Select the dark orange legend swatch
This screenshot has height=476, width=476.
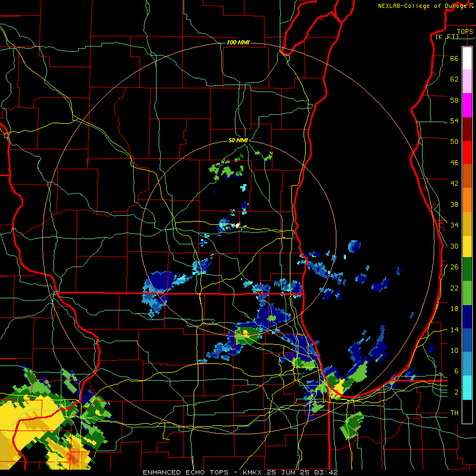467,176
